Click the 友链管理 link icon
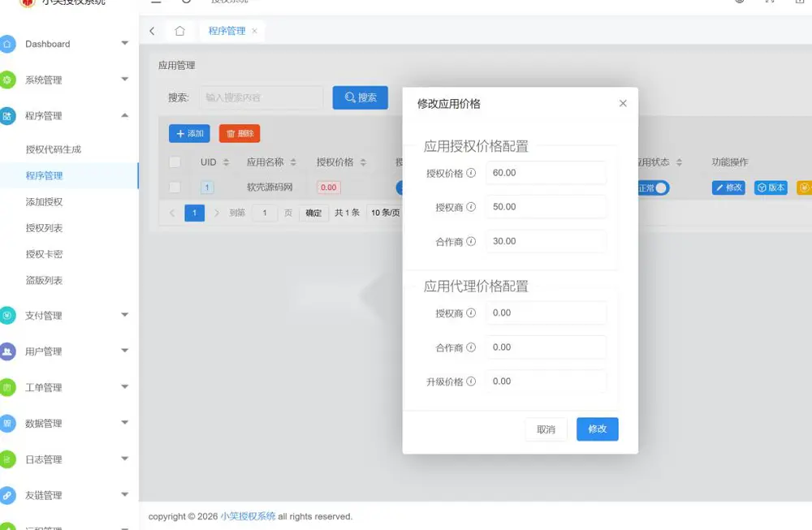Image resolution: width=812 pixels, height=530 pixels. (7, 495)
